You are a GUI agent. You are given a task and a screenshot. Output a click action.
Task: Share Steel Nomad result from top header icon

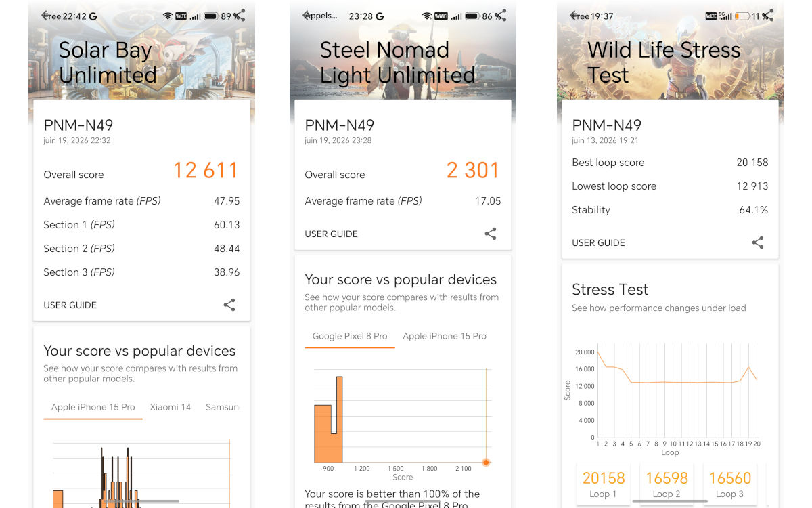(x=501, y=15)
